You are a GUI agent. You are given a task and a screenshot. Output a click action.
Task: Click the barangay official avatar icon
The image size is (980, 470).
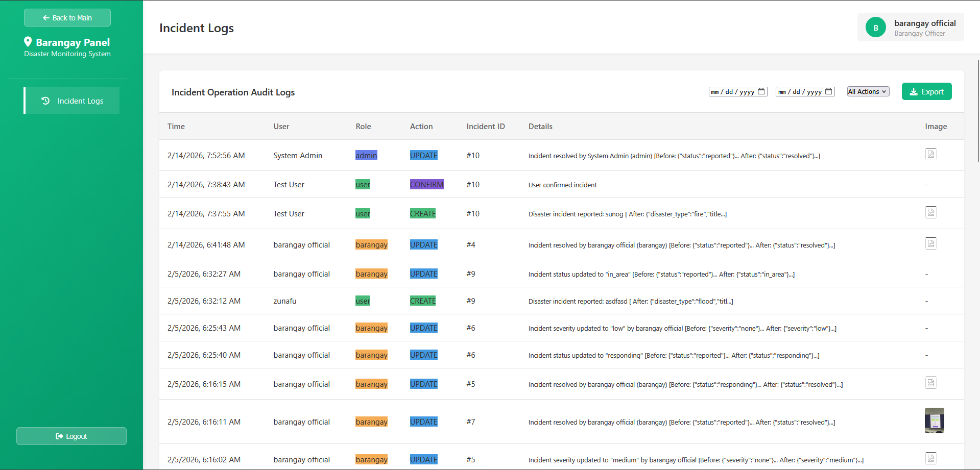coord(876,28)
